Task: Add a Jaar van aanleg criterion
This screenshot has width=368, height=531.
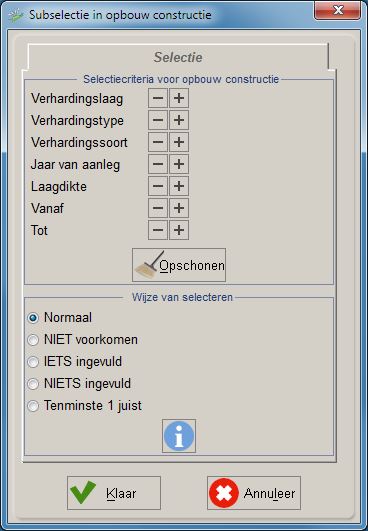Action: tap(179, 164)
